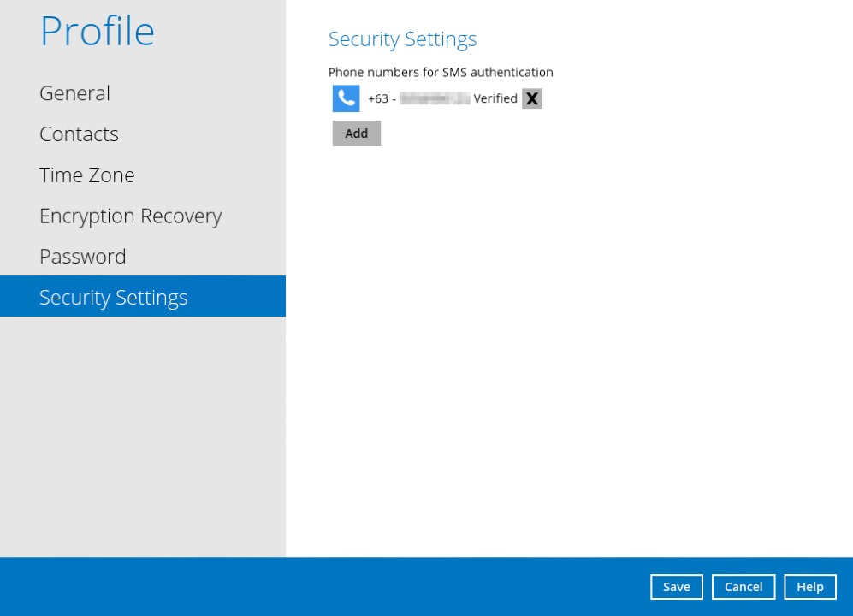This screenshot has width=853, height=616.
Task: Open Help from the bottom bar
Action: [809, 587]
